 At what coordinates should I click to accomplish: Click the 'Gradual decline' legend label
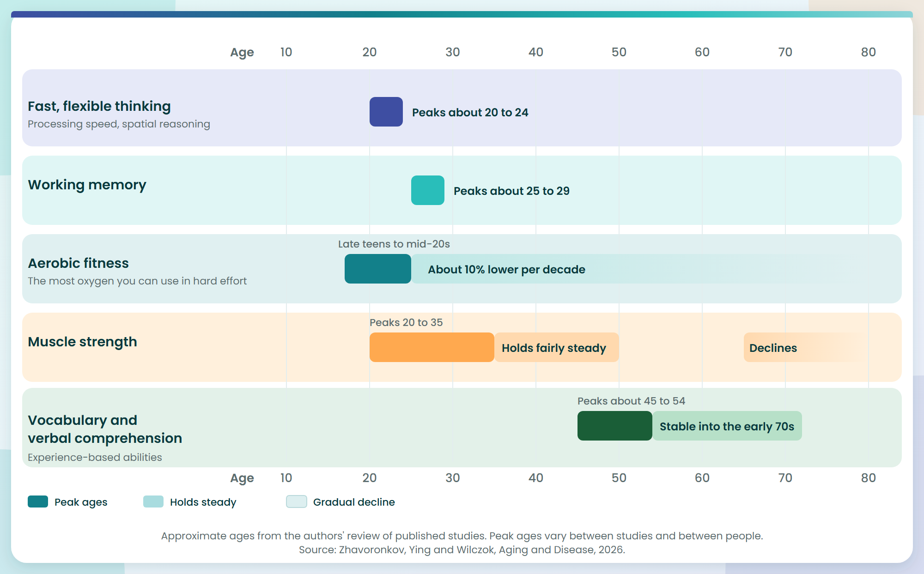(x=354, y=502)
